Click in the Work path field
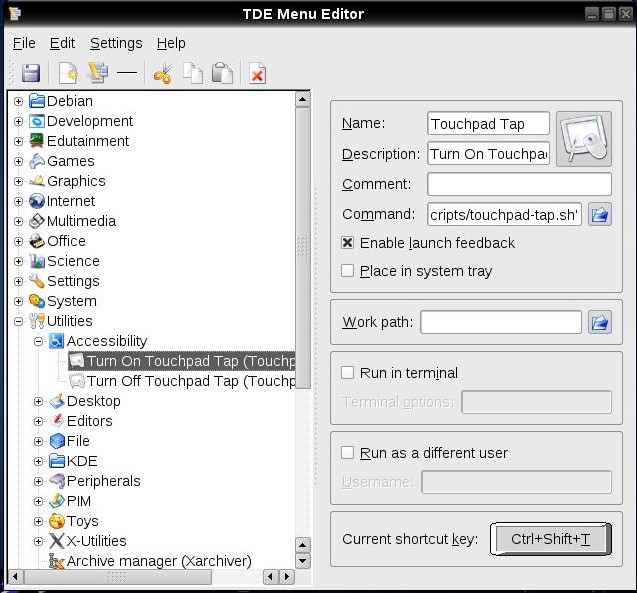The width and height of the screenshot is (637, 593). tap(501, 322)
